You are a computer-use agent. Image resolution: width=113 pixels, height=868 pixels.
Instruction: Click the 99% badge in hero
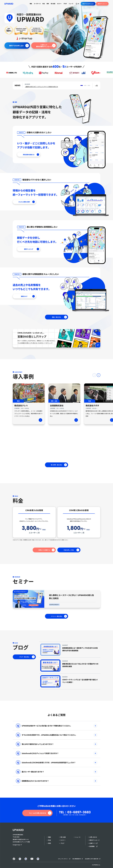pos(9,30)
